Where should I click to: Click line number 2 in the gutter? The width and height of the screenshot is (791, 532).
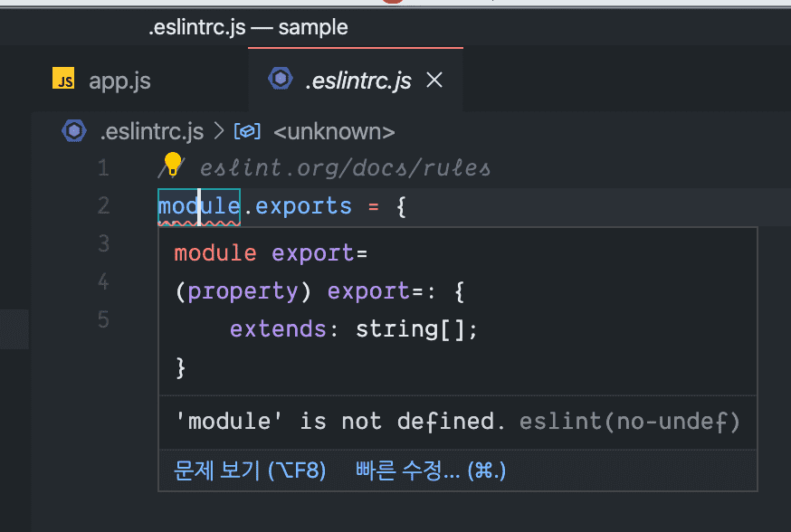click(x=103, y=206)
